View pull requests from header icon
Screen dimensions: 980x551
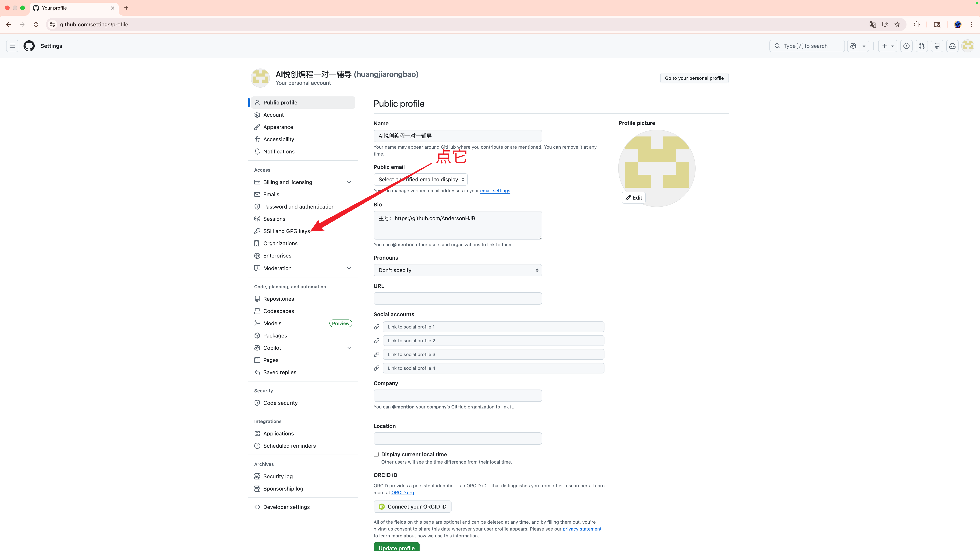click(x=922, y=46)
